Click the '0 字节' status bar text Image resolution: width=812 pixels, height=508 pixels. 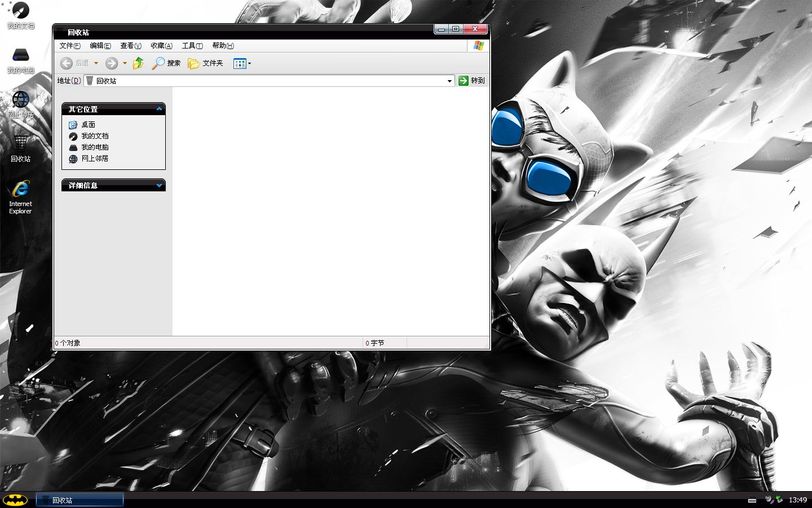(374, 343)
